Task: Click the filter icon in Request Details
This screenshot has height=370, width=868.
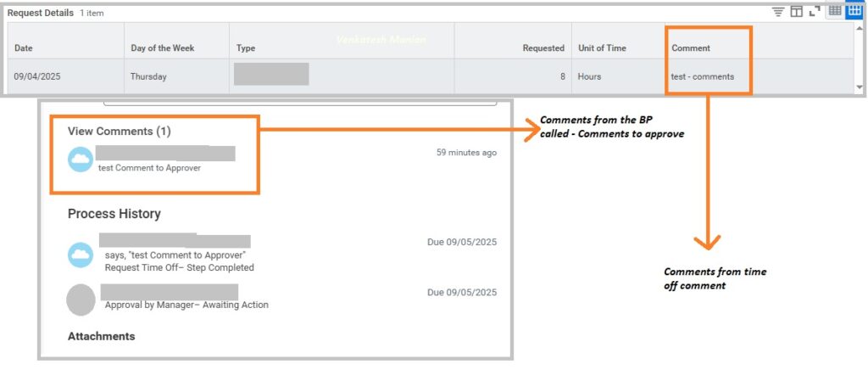Action: click(x=777, y=12)
